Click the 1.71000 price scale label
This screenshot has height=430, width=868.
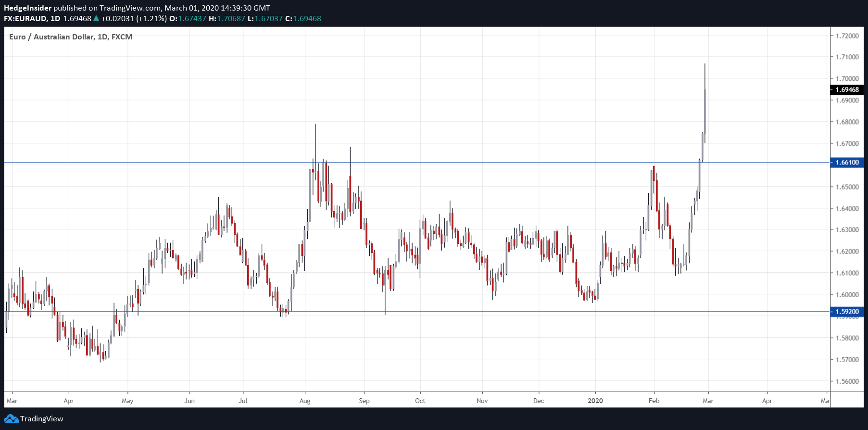(847, 57)
